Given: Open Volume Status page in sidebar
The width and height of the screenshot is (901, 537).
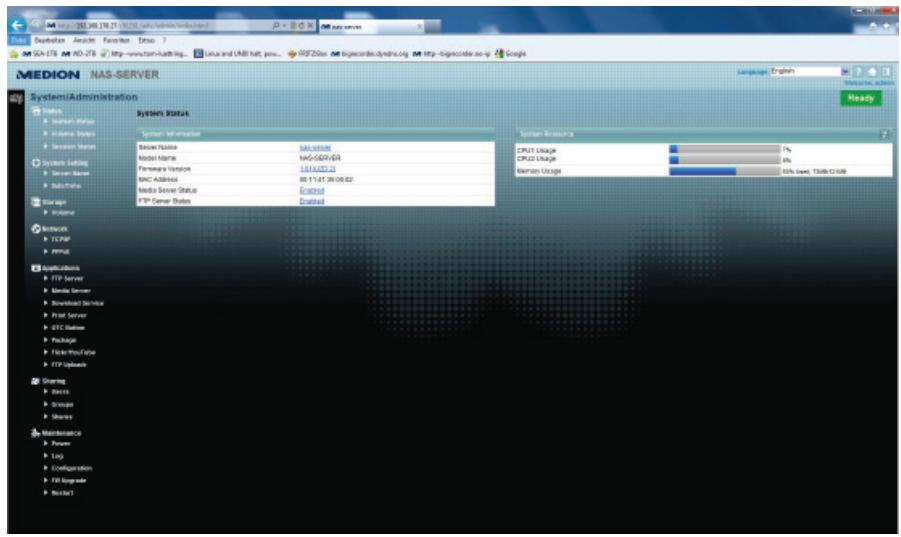Looking at the screenshot, I should [74, 134].
